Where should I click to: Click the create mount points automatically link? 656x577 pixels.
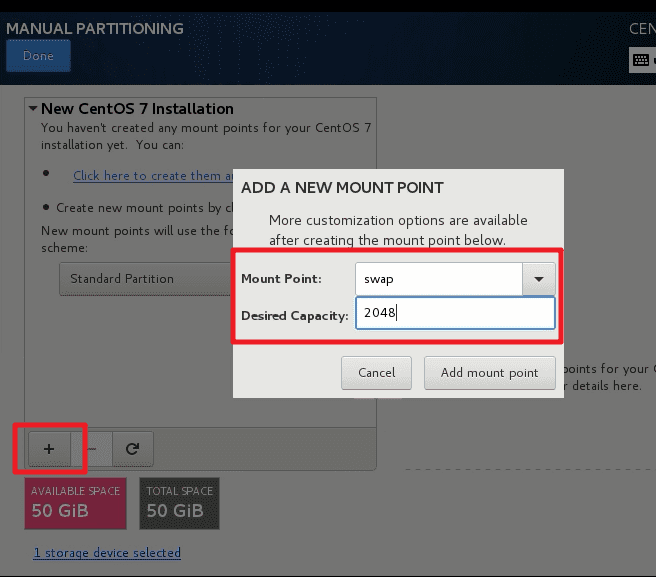click(153, 176)
